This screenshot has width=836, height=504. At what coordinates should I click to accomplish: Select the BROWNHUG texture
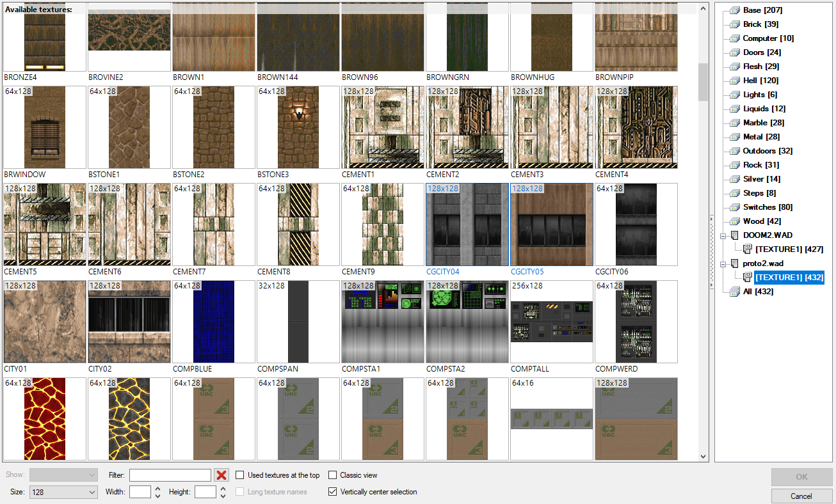pos(551,36)
